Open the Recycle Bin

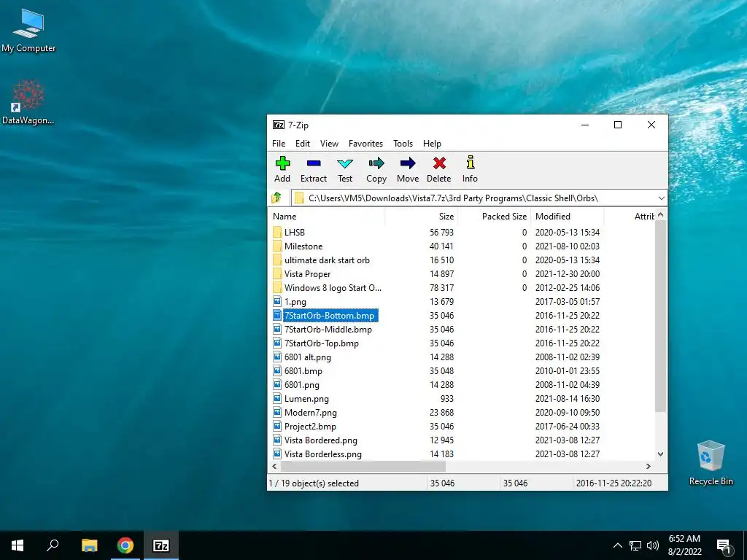[711, 463]
